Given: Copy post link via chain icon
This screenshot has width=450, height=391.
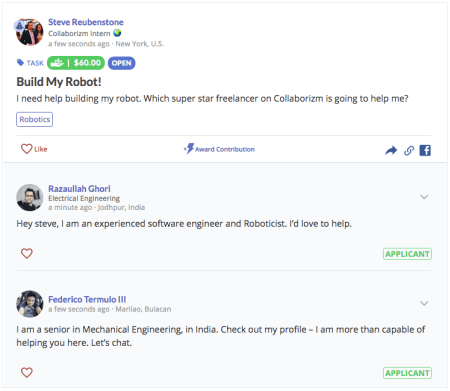Looking at the screenshot, I should 409,151.
